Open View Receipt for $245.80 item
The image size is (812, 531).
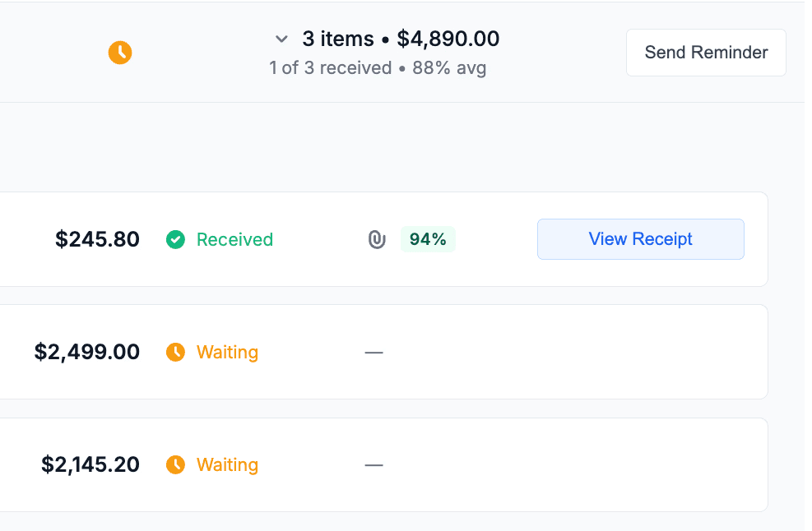640,239
